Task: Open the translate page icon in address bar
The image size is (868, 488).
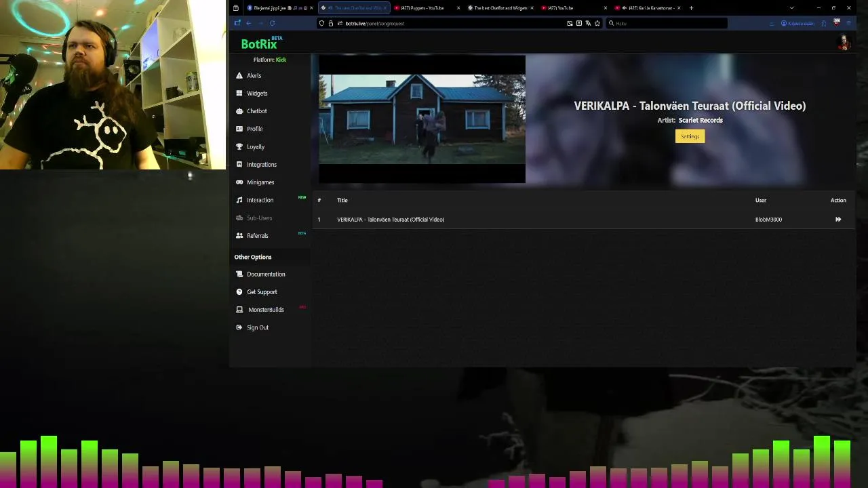Action: [588, 23]
